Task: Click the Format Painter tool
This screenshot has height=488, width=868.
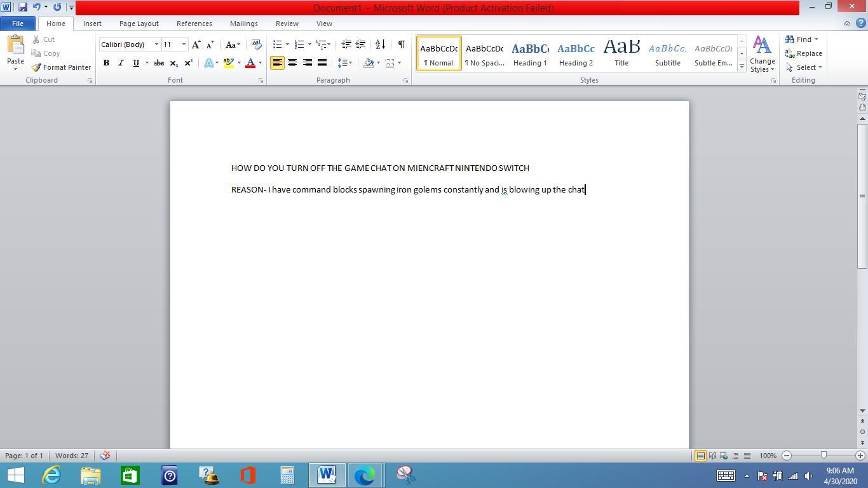Action: pos(61,67)
